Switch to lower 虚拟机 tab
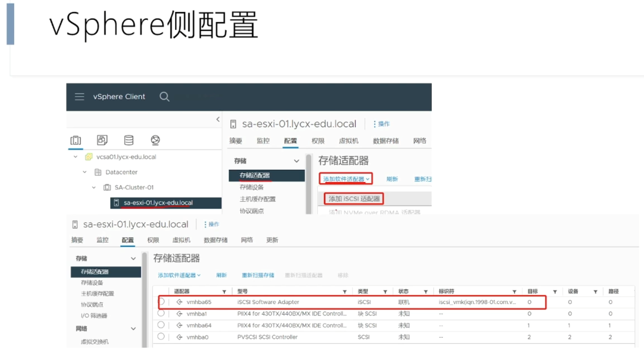The height and width of the screenshot is (354, 644). coord(181,240)
